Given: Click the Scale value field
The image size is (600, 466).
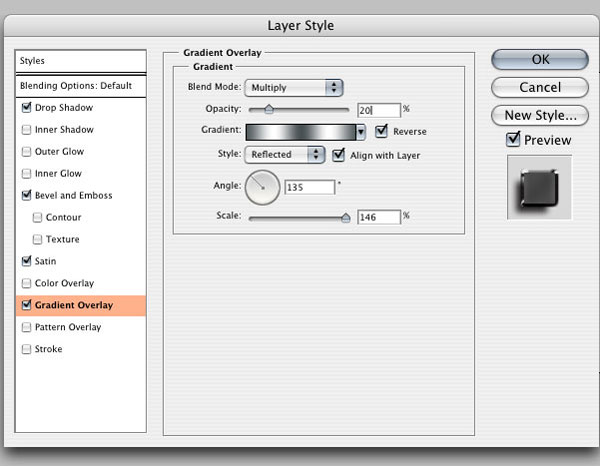Looking at the screenshot, I should [379, 217].
